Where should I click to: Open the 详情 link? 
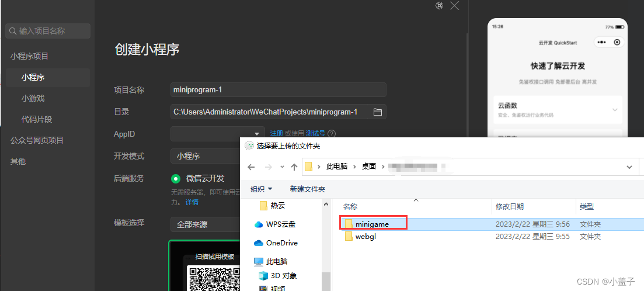[192, 202]
